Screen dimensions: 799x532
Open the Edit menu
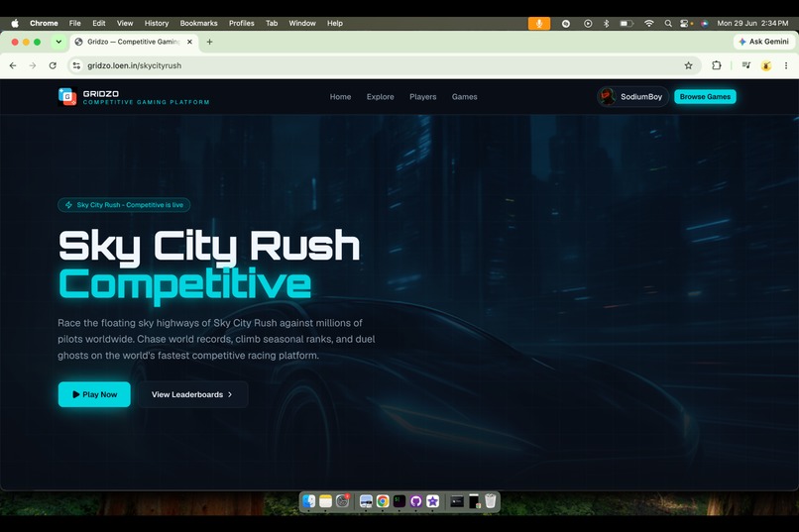pyautogui.click(x=99, y=24)
